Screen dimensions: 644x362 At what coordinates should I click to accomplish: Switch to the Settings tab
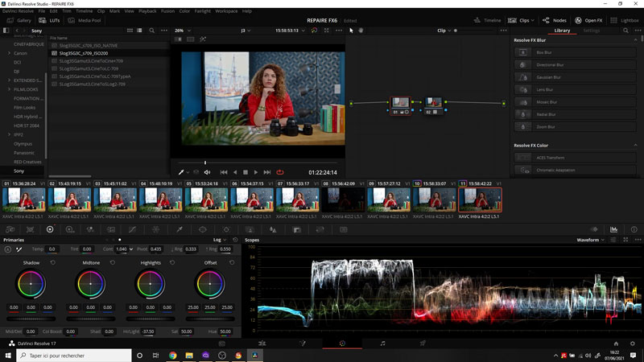592,31
